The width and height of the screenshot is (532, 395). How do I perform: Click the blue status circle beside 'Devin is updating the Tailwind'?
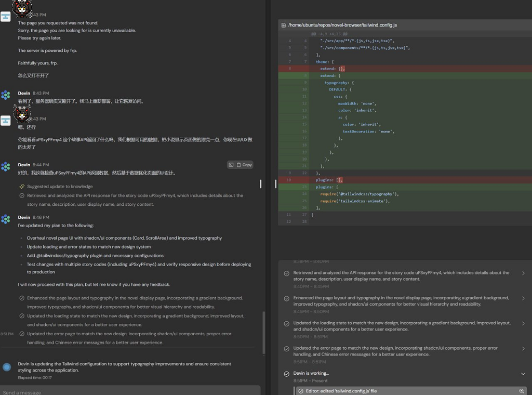pos(6,367)
